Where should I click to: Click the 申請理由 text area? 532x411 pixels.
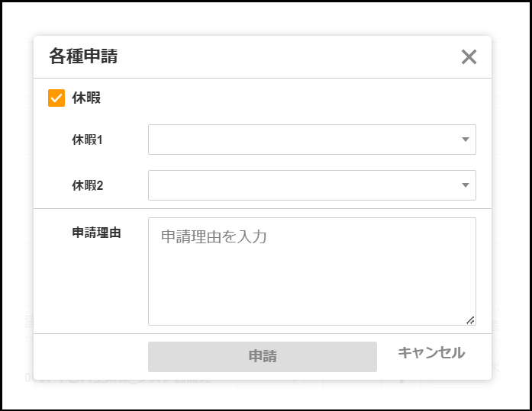(312, 271)
